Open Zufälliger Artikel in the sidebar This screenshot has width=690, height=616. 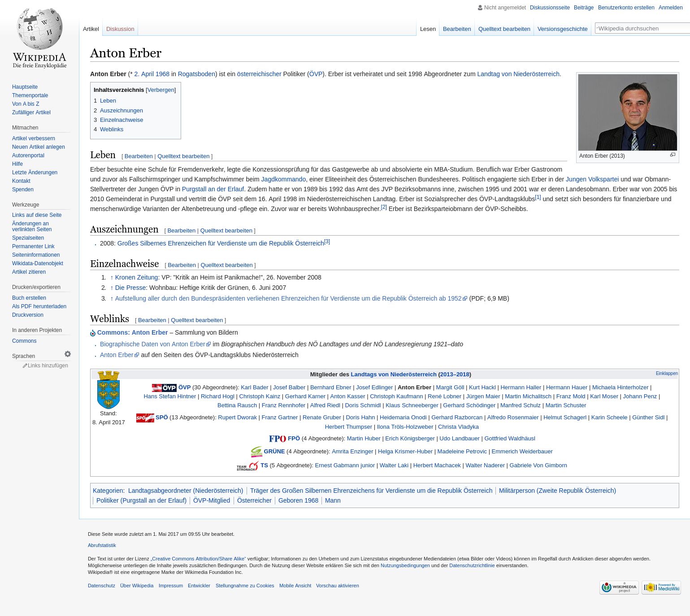31,112
